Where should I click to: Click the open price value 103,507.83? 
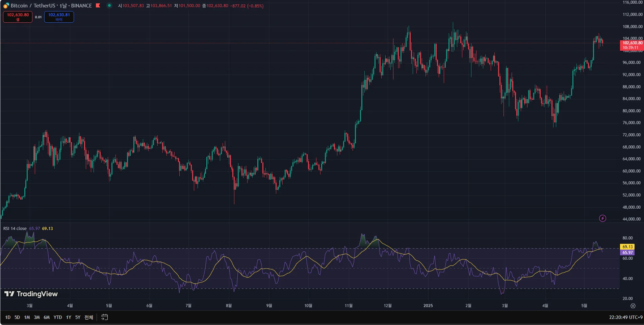pyautogui.click(x=133, y=6)
